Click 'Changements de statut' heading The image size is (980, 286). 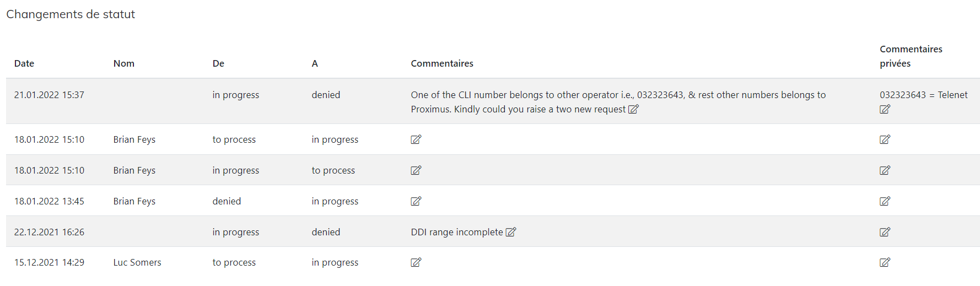point(71,14)
